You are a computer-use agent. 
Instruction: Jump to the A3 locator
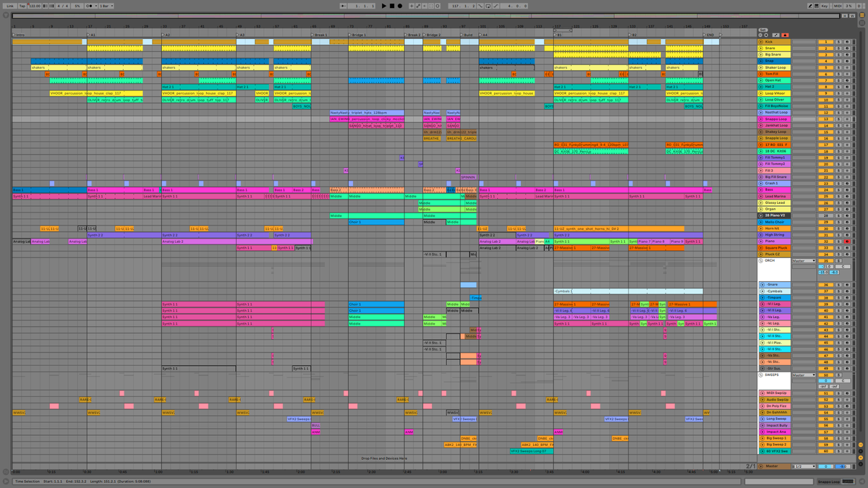coord(242,35)
